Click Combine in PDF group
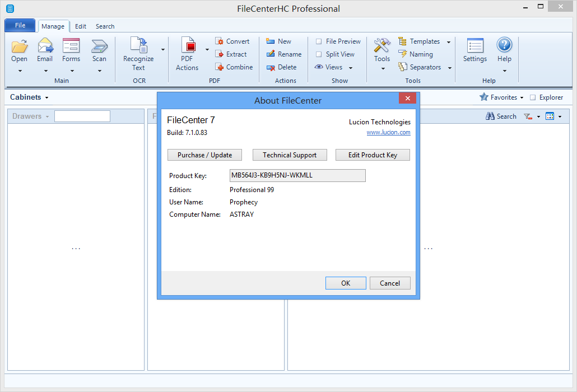 (234, 67)
